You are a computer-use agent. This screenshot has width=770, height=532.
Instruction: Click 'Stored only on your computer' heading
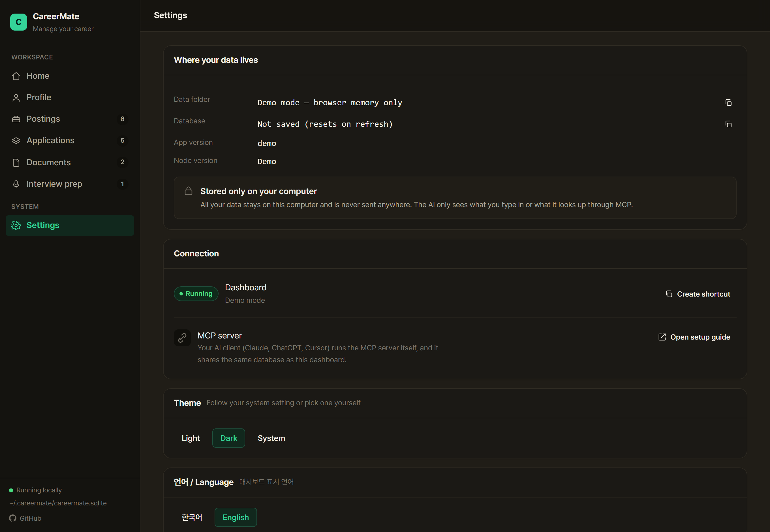pyautogui.click(x=258, y=191)
